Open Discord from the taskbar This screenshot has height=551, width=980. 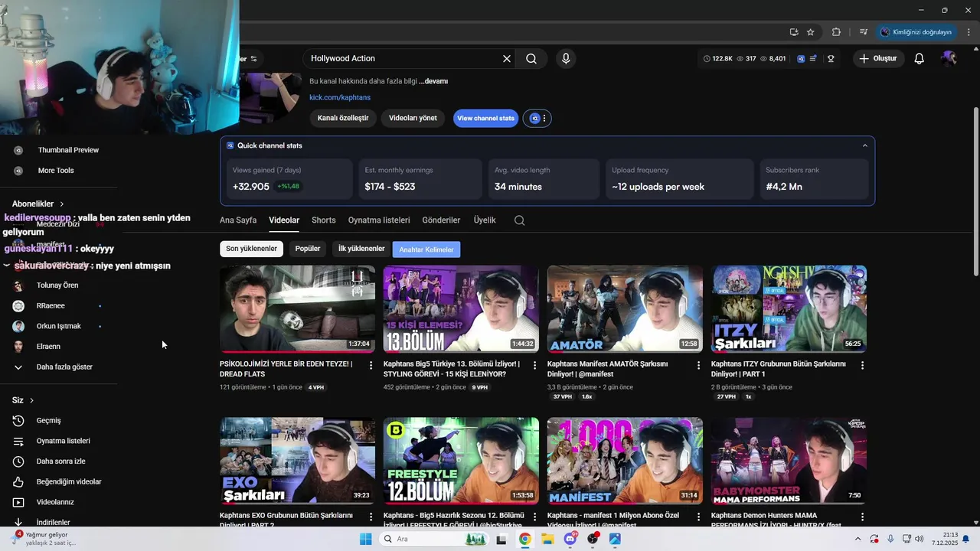coord(570,540)
